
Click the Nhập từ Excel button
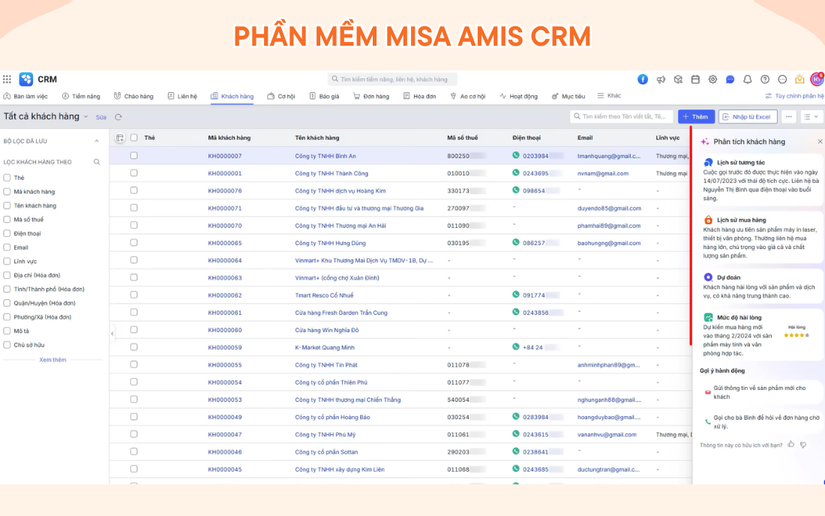748,117
